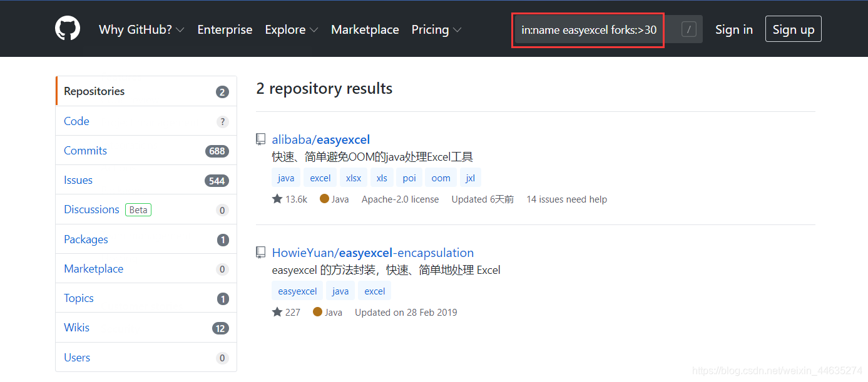Click the Updated on 28 Feb 2019 text

406,312
